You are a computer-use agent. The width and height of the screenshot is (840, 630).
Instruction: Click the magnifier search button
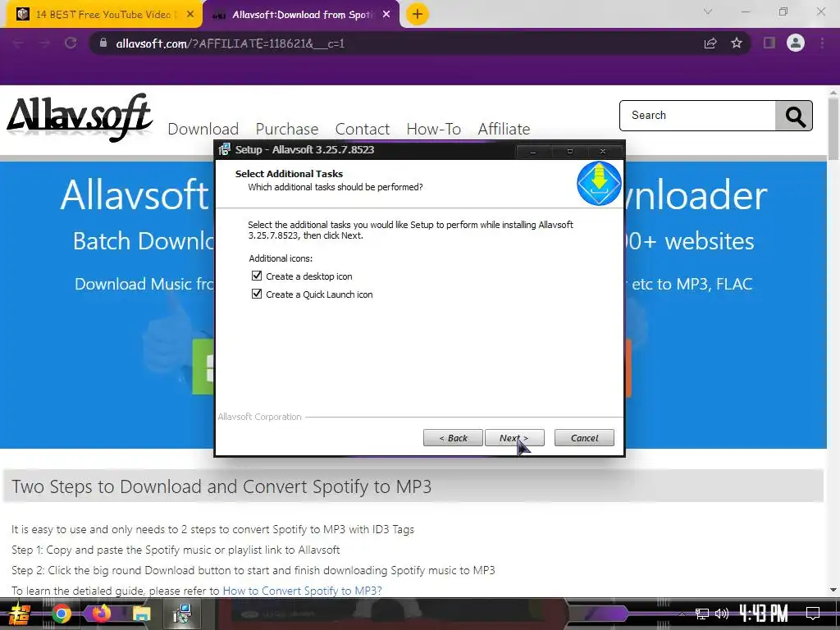click(794, 115)
